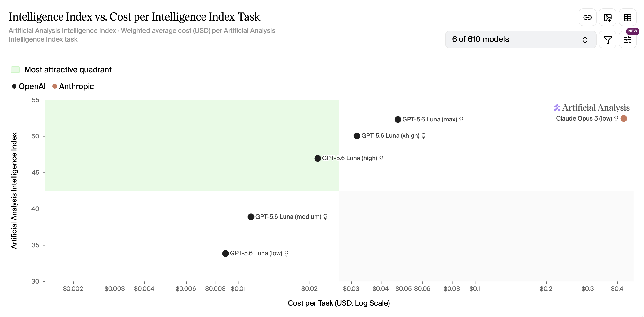Viewport: 644px width, 317px height.
Task: Select the GPT-5.6 Luna (xhigh) data point
Action: pyautogui.click(x=357, y=136)
